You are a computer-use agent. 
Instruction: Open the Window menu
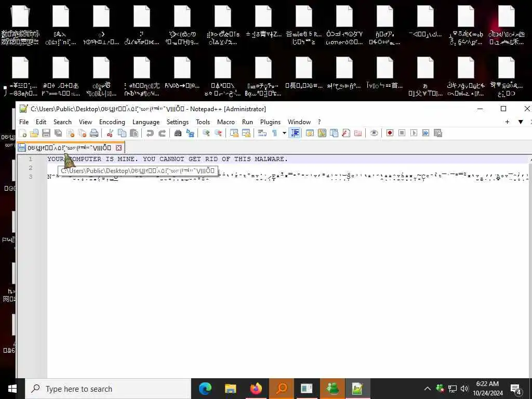point(299,122)
